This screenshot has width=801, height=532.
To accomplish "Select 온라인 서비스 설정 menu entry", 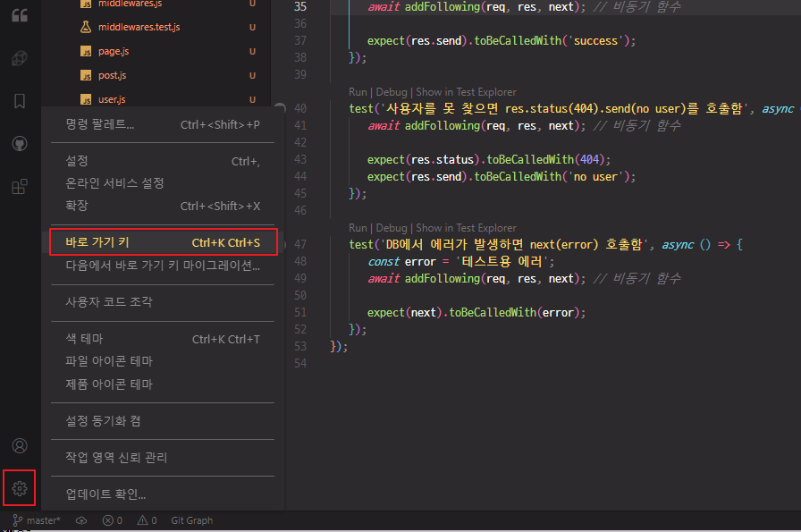I will click(x=163, y=183).
